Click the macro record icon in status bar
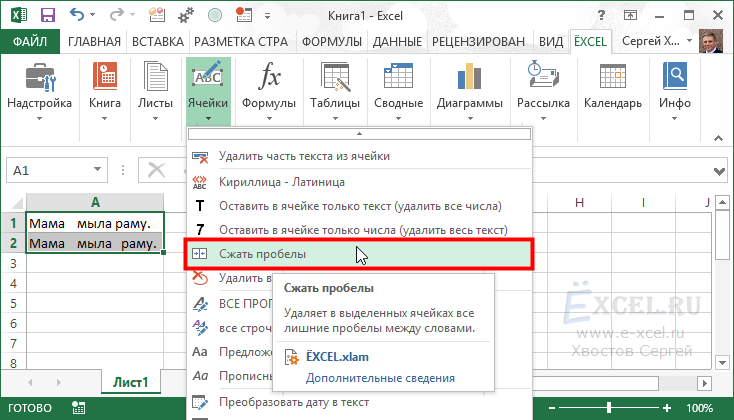The width and height of the screenshot is (734, 420). (x=79, y=408)
